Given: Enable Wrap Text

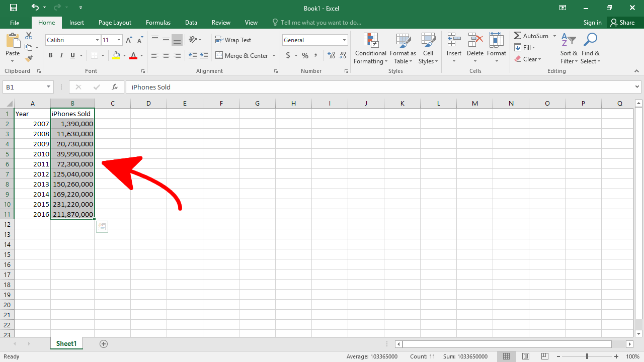Looking at the screenshot, I should click(233, 40).
